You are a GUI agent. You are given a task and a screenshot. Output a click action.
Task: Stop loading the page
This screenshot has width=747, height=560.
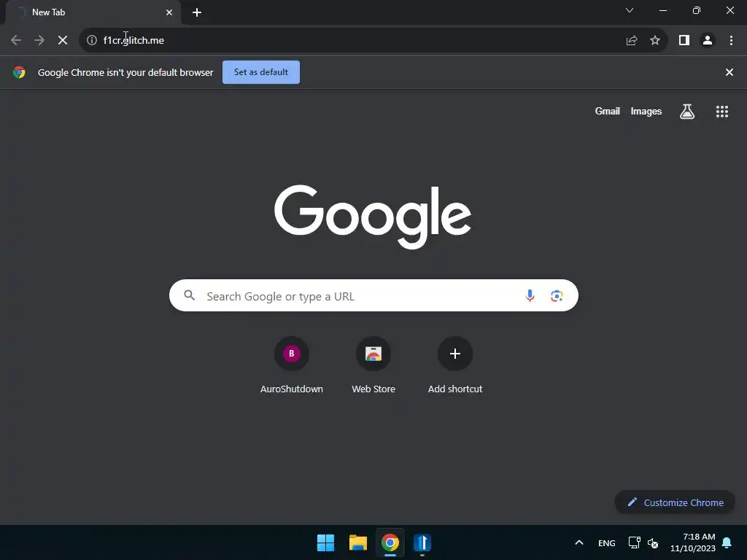63,41
